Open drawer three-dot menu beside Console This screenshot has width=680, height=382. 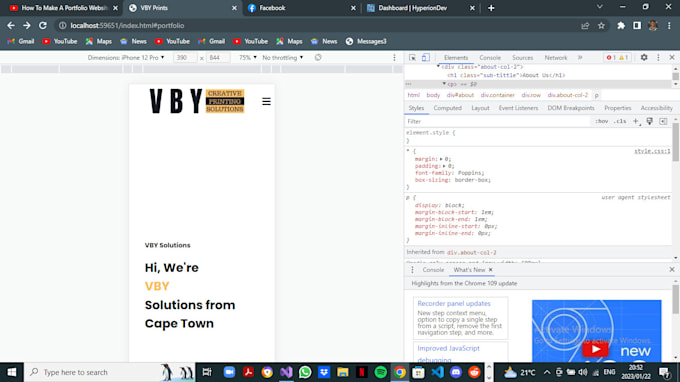pyautogui.click(x=412, y=270)
